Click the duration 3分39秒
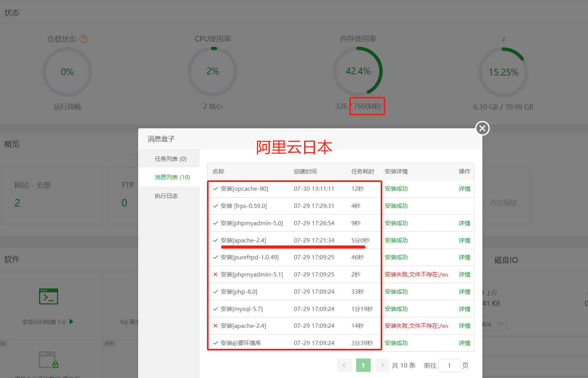This screenshot has height=378, width=588. (x=362, y=343)
